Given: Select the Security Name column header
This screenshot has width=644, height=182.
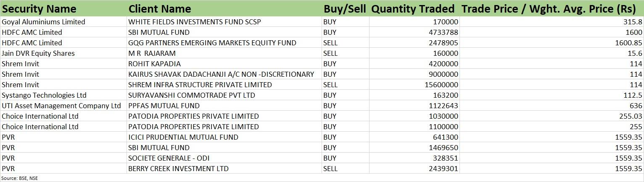Looking at the screenshot, I should (x=63, y=8).
